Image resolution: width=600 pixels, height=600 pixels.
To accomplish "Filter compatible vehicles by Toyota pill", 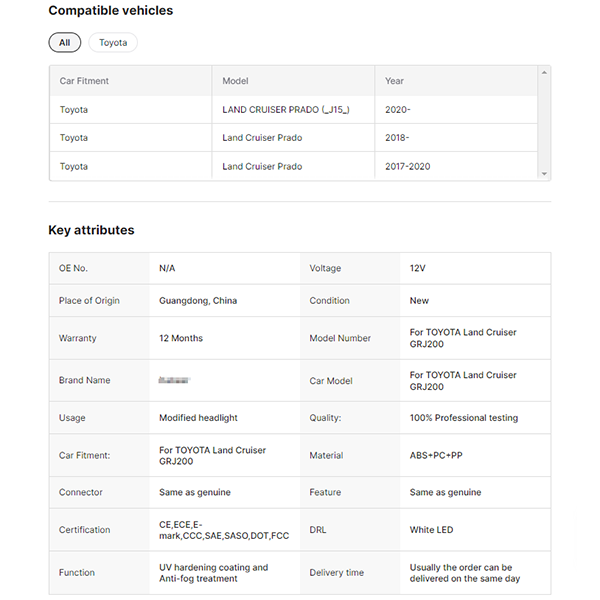I will click(113, 43).
